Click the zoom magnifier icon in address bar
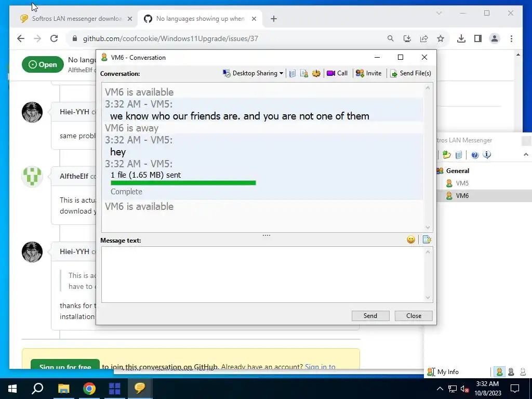 [391, 38]
